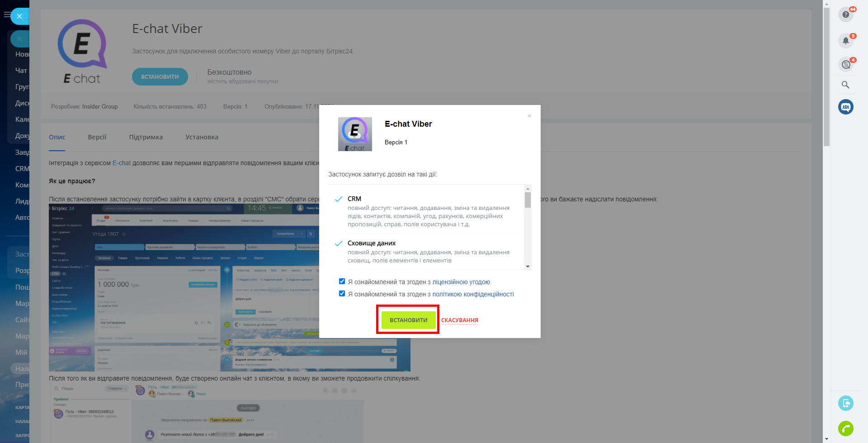The image size is (868, 443).
Task: Open the online chat screenshot
Action: 207,413
